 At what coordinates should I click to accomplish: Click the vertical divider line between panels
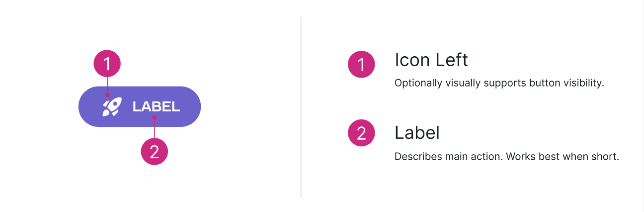[301, 106]
